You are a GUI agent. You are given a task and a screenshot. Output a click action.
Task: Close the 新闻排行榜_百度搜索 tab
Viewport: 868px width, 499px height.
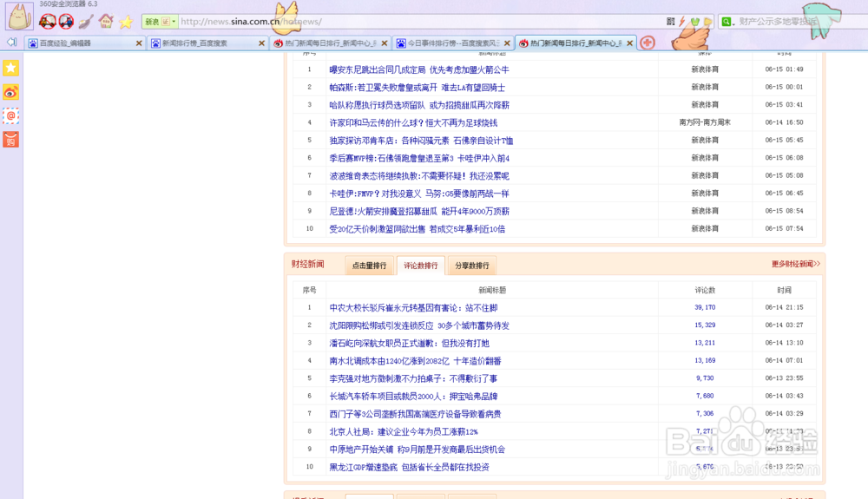pyautogui.click(x=262, y=43)
